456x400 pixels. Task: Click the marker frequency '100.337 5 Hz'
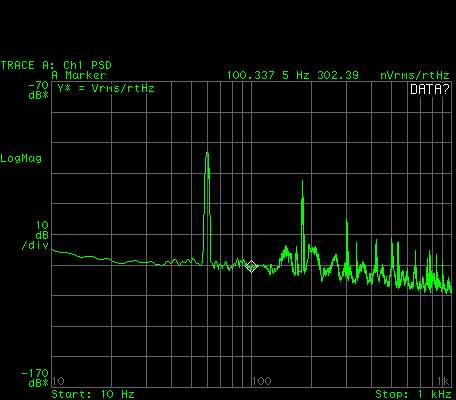point(268,75)
